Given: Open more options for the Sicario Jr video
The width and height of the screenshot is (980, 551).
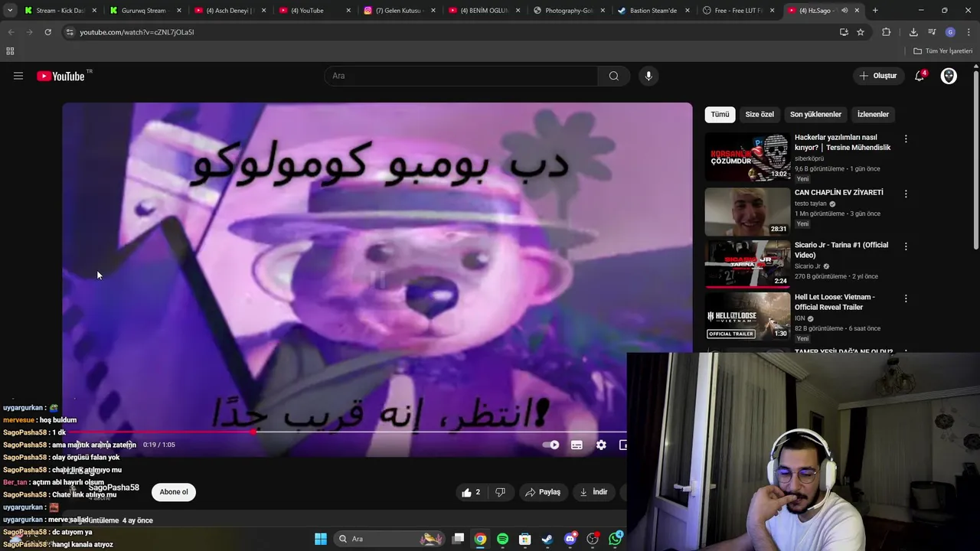Looking at the screenshot, I should [906, 246].
